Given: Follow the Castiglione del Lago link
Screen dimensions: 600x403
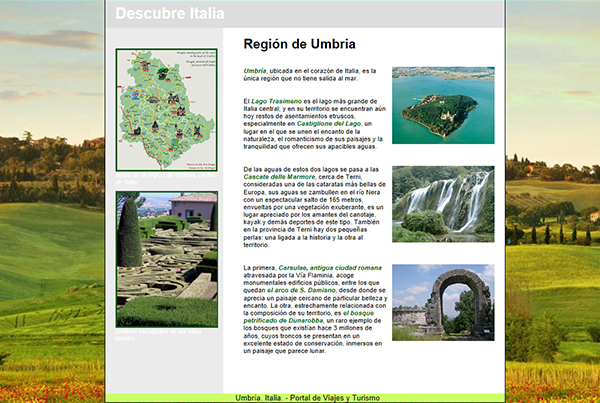Looking at the screenshot, I should [329, 124].
